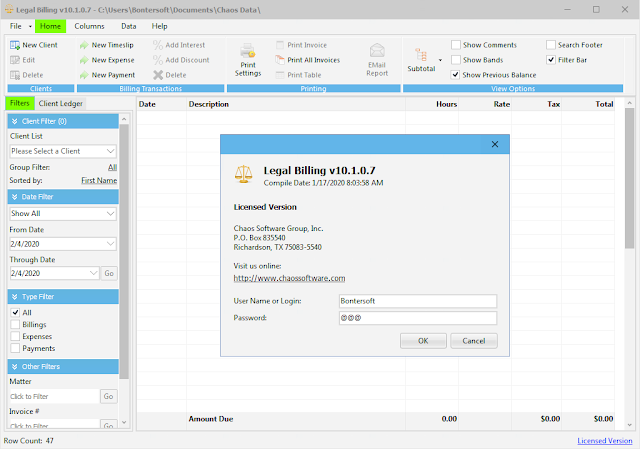Switch to the Data tab
640x449 pixels.
point(129,26)
